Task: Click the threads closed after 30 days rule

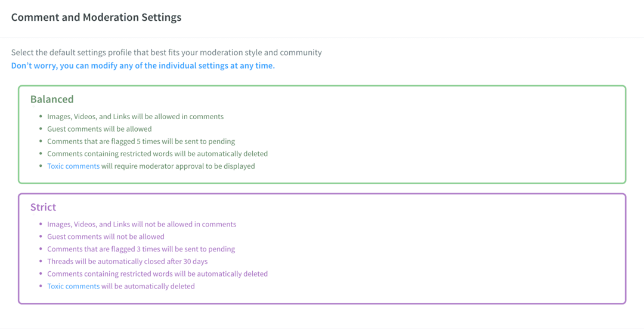Action: click(127, 261)
